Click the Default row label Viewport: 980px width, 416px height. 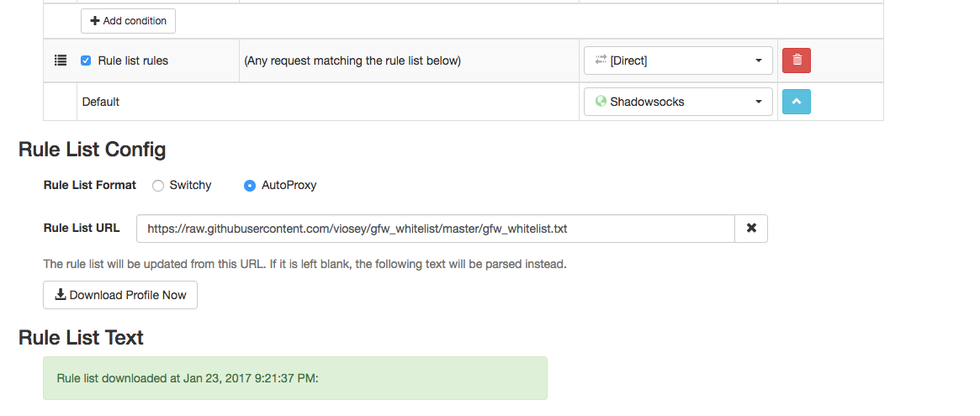click(x=101, y=102)
